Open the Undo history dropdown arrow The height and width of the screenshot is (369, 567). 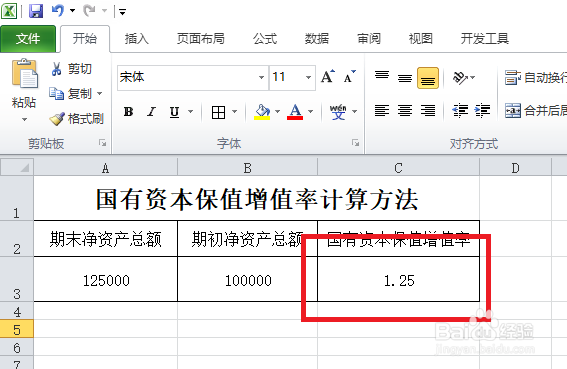[x=72, y=11]
